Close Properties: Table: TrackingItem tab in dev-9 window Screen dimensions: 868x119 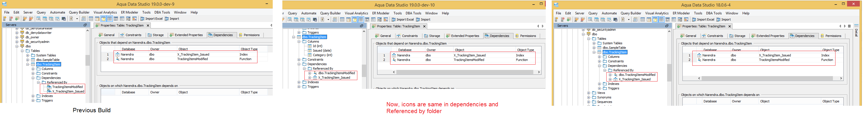(x=148, y=26)
